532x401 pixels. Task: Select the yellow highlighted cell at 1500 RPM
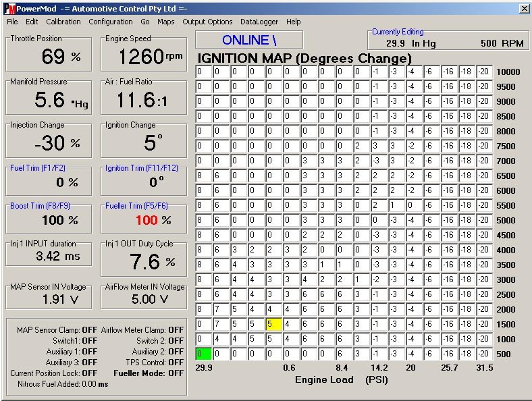[274, 324]
